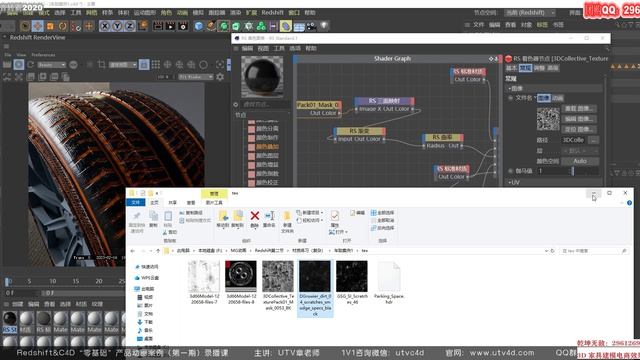Open Preferences menu in Redshift RenderView

[x=43, y=54]
